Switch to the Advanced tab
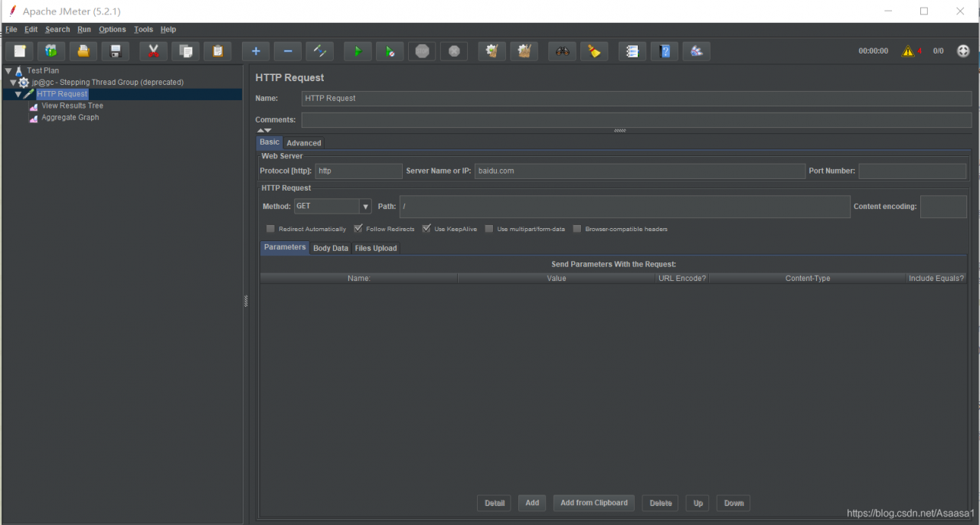 point(304,143)
